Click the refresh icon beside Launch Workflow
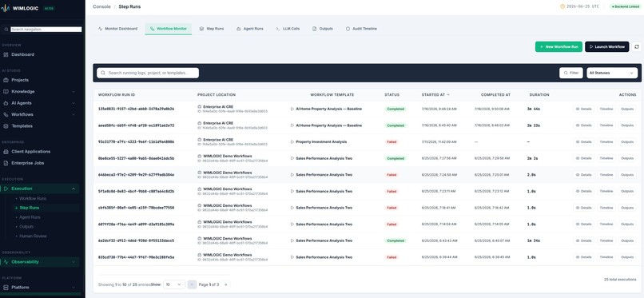 (x=637, y=47)
